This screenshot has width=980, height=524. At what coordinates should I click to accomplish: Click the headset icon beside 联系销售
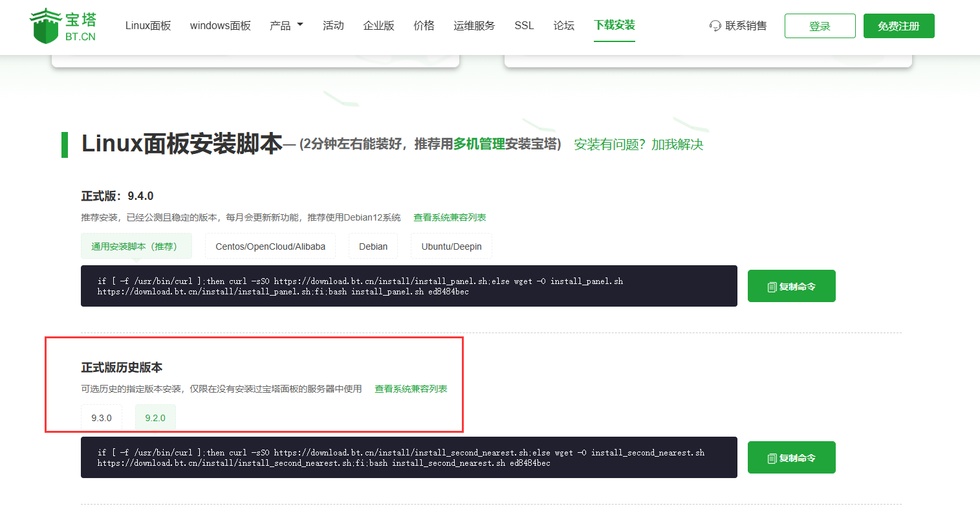715,26
